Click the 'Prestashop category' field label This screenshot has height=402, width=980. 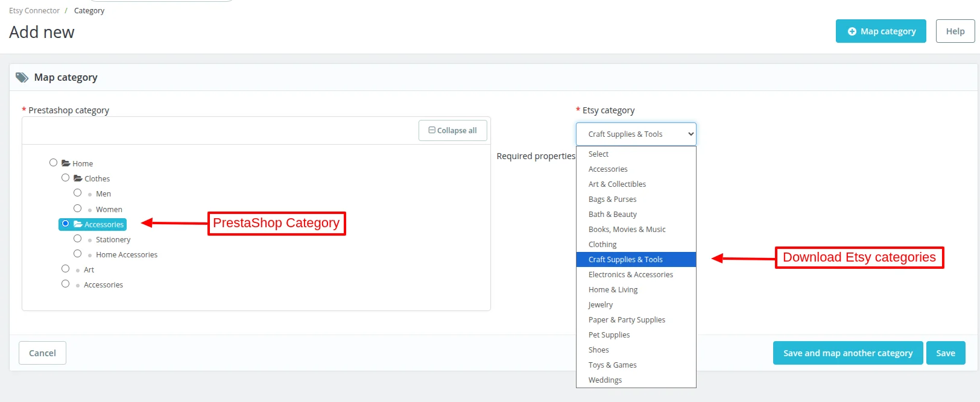point(69,110)
